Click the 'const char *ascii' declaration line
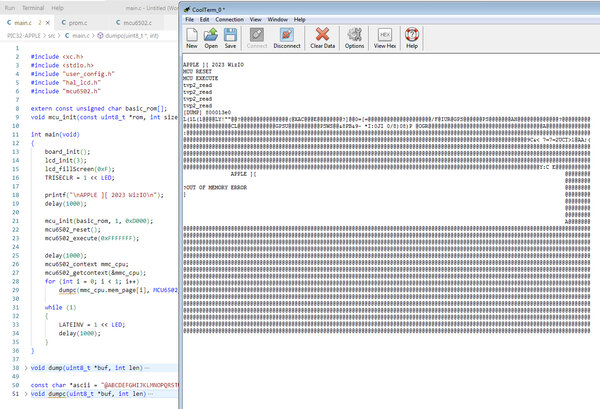The width and height of the screenshot is (600, 409). [x=104, y=385]
